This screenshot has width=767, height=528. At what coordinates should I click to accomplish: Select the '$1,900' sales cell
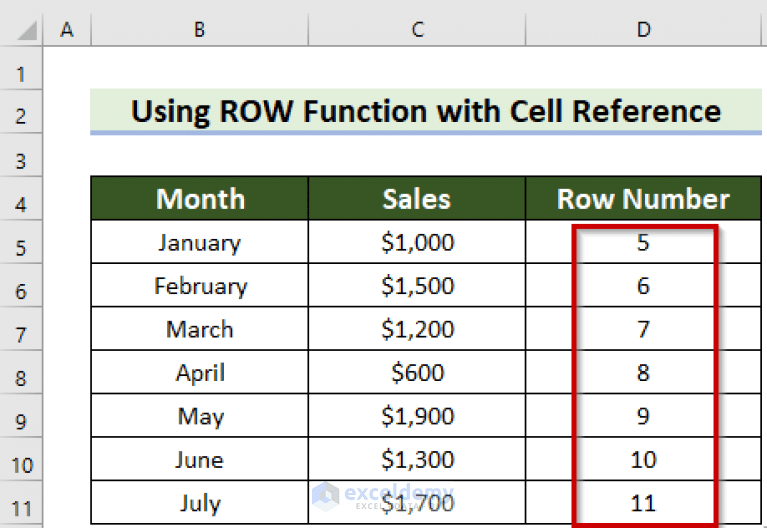[x=417, y=415]
